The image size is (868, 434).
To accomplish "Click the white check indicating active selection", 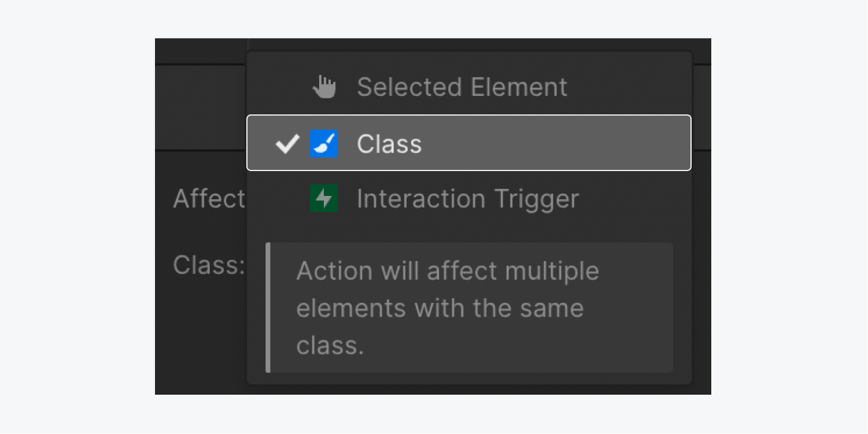I will [x=287, y=144].
